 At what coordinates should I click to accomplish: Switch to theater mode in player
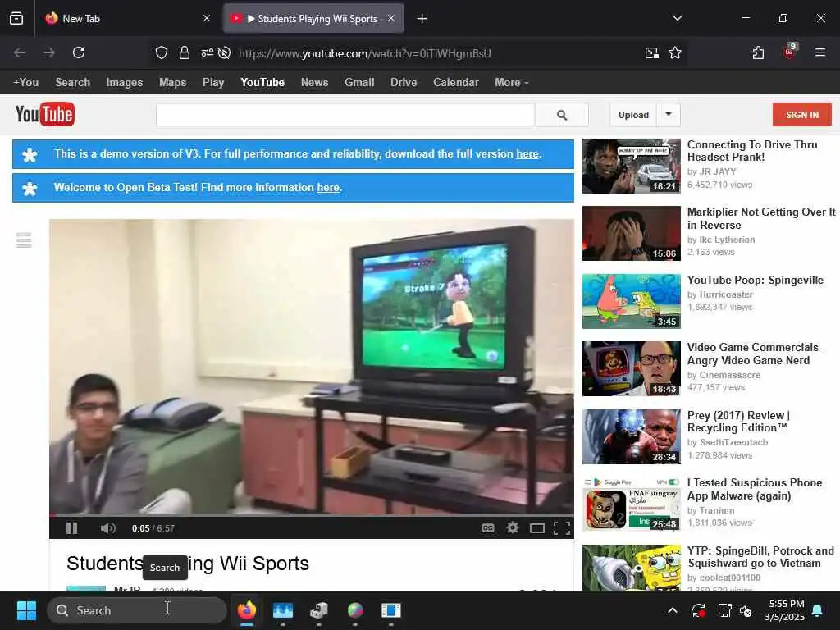[x=537, y=529]
